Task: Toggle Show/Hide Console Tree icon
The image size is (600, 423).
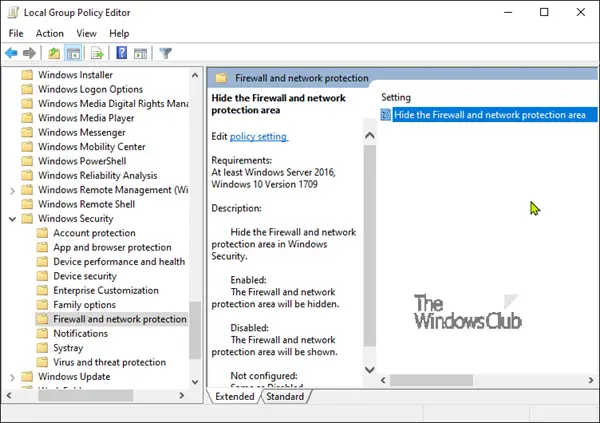Action: point(73,53)
